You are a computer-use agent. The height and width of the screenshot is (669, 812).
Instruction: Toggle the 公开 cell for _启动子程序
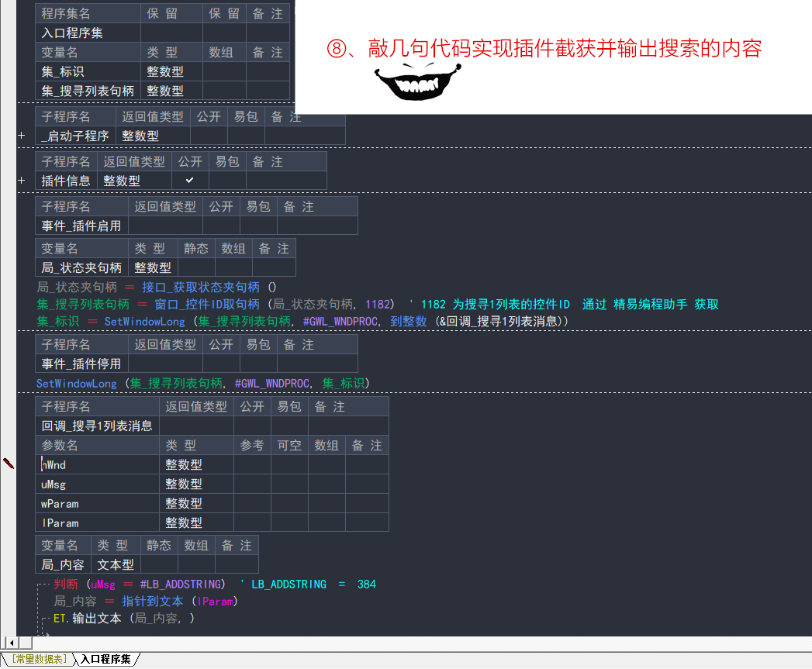click(x=209, y=136)
